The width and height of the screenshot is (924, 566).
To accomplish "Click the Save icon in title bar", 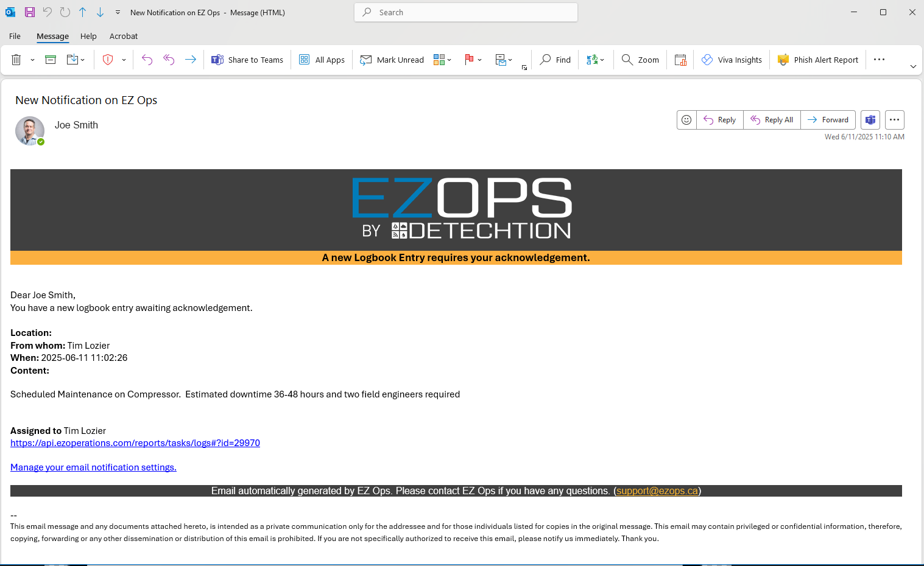I will [x=29, y=12].
